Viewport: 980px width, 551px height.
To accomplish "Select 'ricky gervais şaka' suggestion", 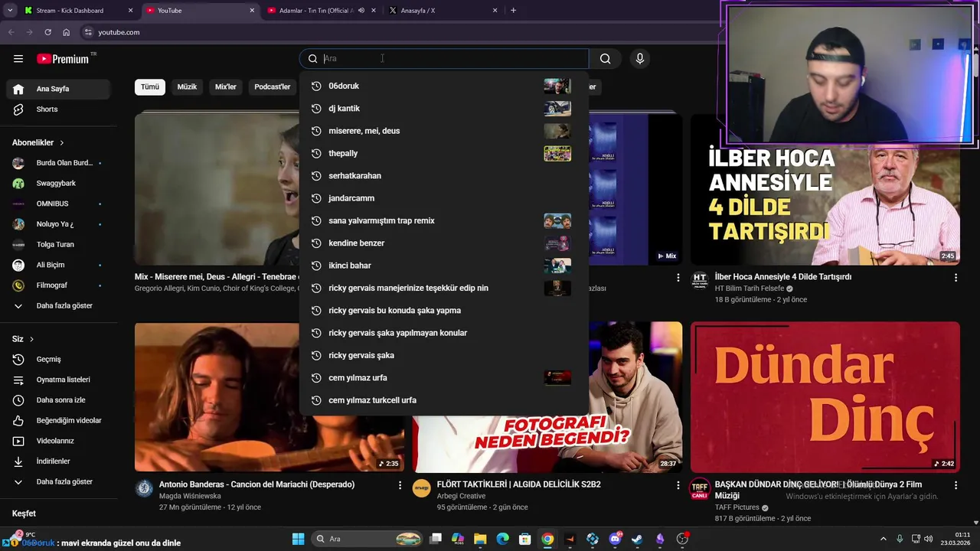I will click(444, 355).
